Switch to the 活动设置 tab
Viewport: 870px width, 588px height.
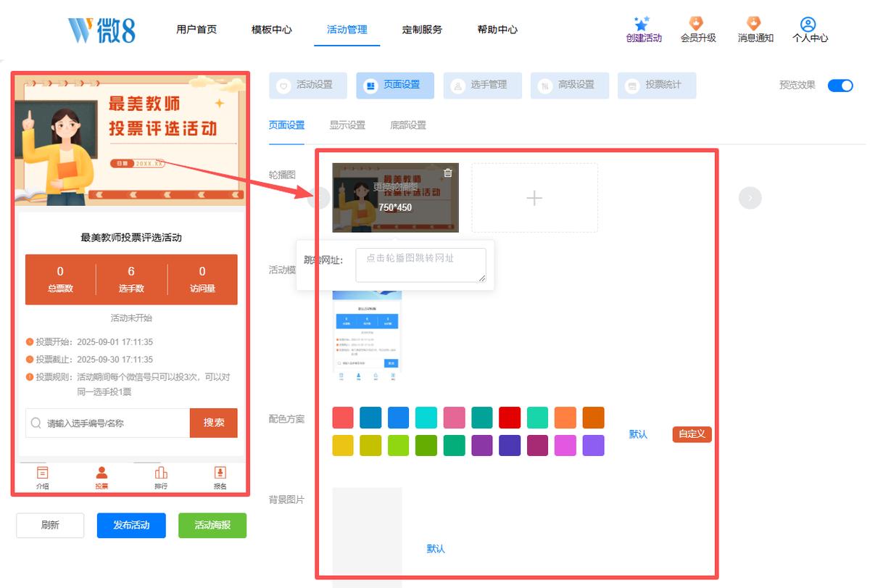308,85
